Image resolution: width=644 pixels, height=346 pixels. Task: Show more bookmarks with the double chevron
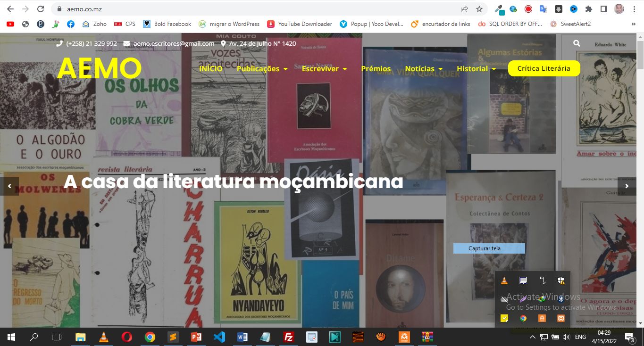(634, 24)
